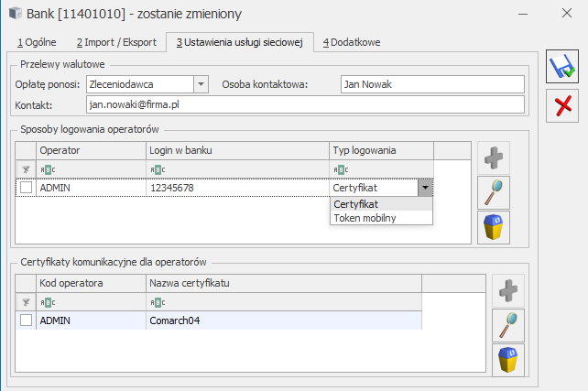The width and height of the screenshot is (588, 391).
Task: Sort by the Operator column header
Action: tap(91, 150)
